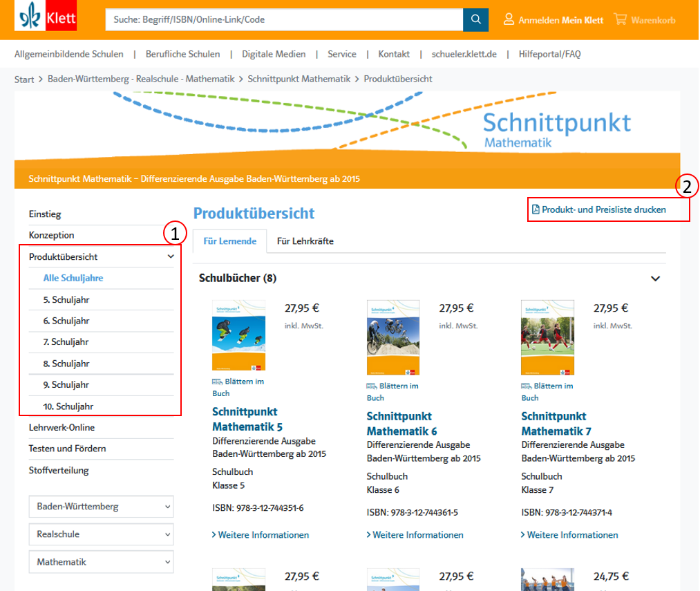Select 9. Schuljahr filter
700x591 pixels.
pos(66,384)
